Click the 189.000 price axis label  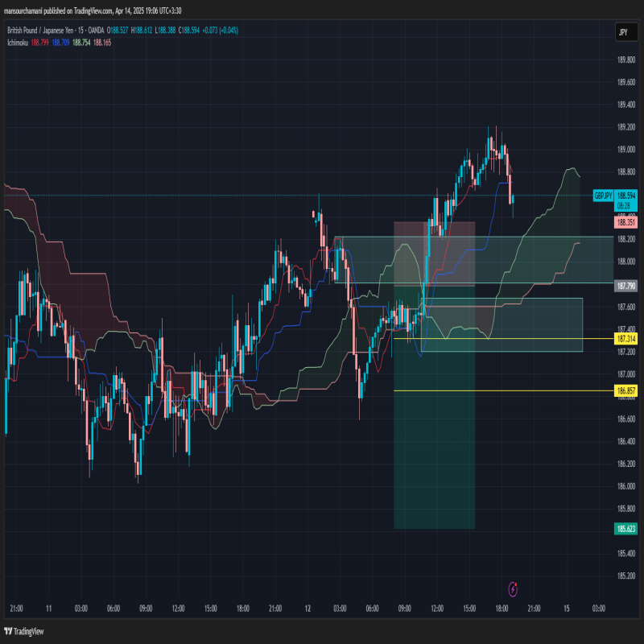click(x=626, y=150)
